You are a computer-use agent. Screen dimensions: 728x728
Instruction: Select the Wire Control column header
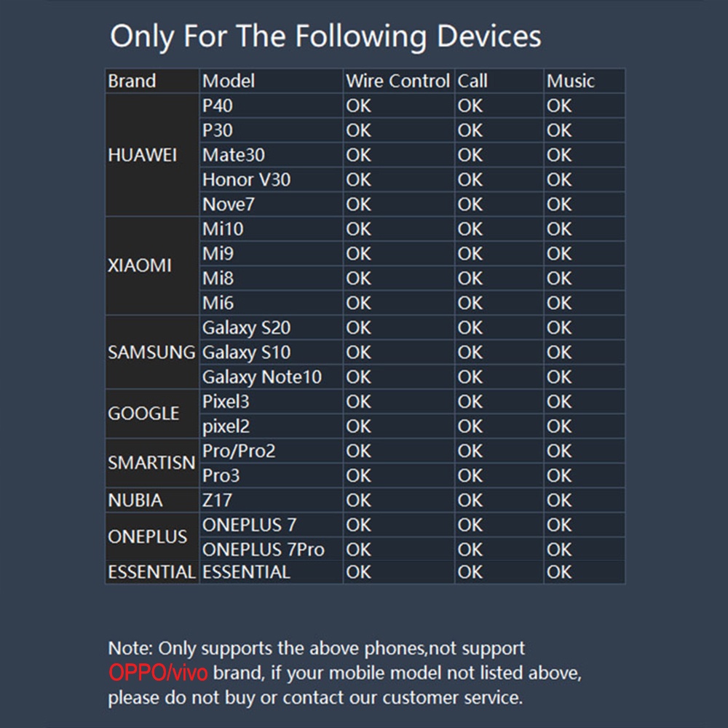point(399,81)
